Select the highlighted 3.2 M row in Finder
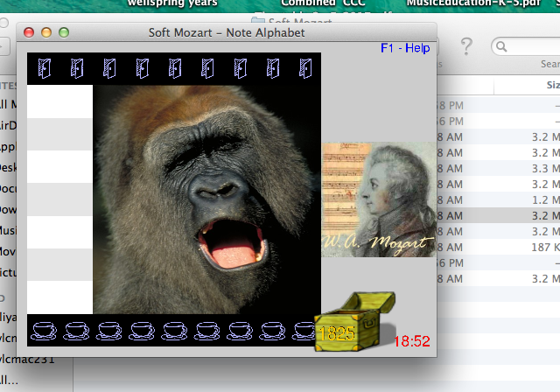This screenshot has width=560, height=392. coord(498,215)
